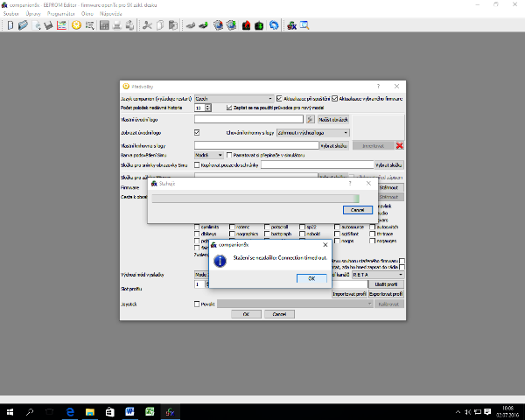
Task: Expand the 'Modrá' backlight color dropdown
Action: [x=208, y=155]
